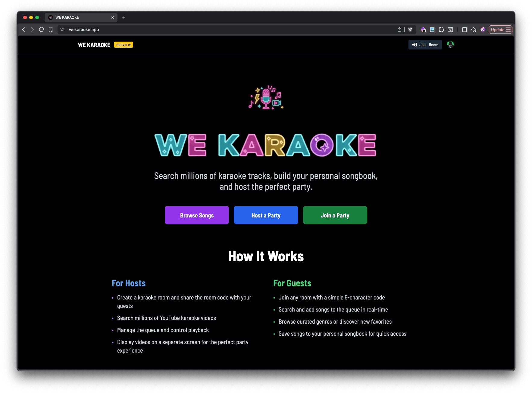Reload the WE KARAOKE page

42,30
